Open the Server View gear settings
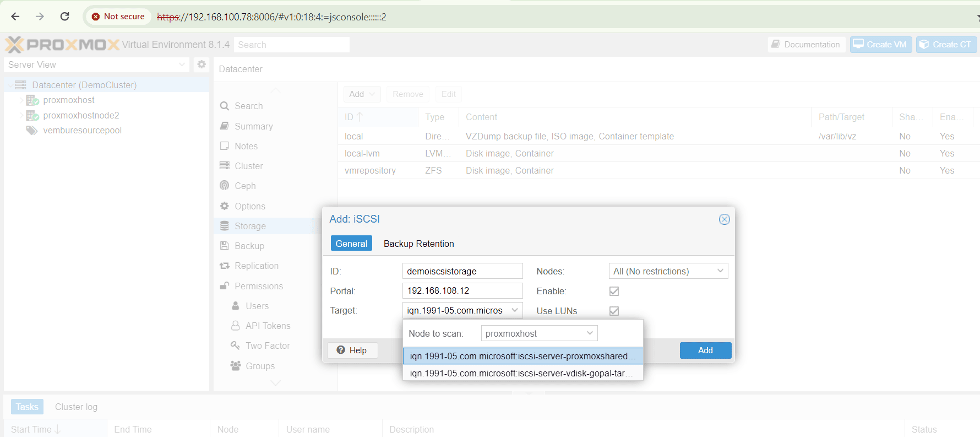The image size is (980, 437). click(202, 64)
